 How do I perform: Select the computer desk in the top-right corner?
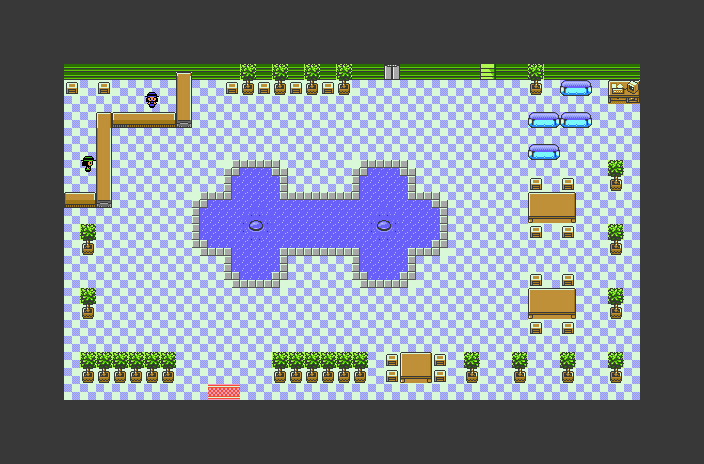pyautogui.click(x=624, y=90)
